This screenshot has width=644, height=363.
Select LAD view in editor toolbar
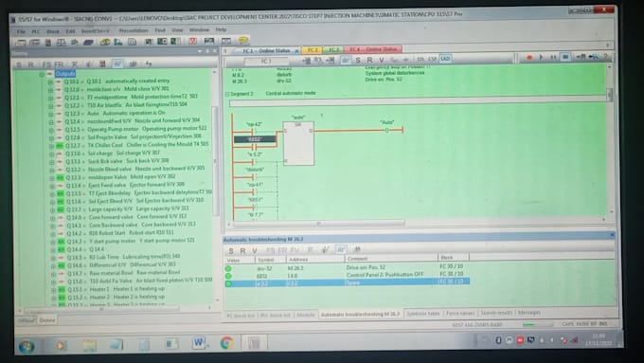click(x=445, y=59)
